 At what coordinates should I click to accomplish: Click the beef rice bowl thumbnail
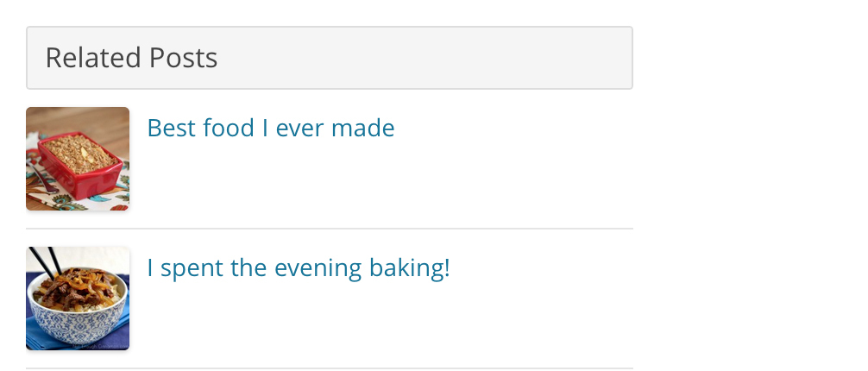click(x=78, y=299)
